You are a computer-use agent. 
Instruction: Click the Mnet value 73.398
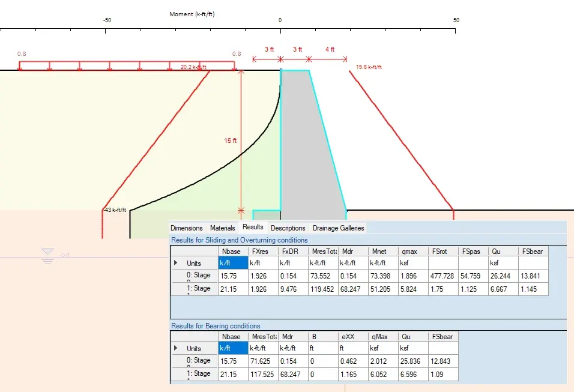(x=383, y=276)
